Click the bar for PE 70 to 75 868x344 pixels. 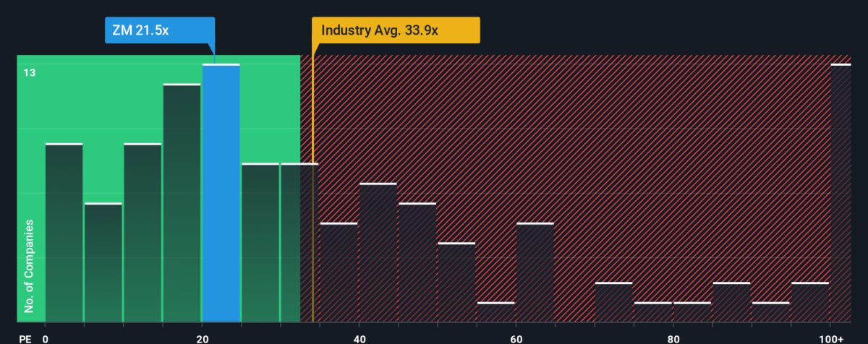pos(613,302)
